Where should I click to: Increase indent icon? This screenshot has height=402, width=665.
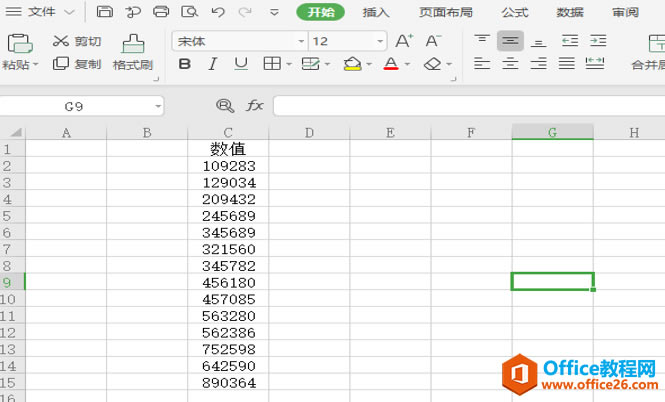coord(598,41)
